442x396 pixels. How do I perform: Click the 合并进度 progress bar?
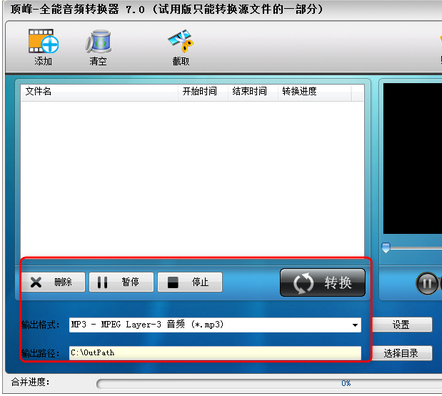[269, 383]
